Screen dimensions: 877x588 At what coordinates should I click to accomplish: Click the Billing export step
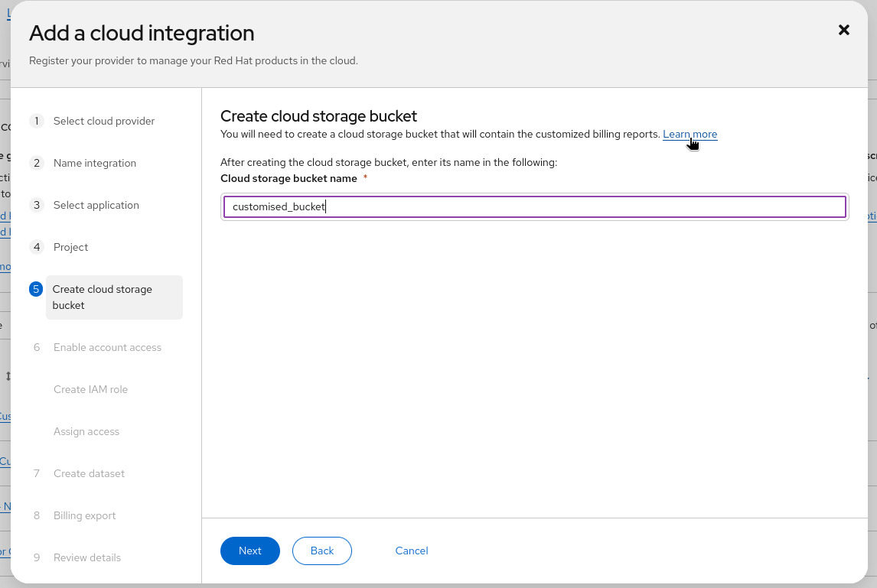(x=85, y=515)
